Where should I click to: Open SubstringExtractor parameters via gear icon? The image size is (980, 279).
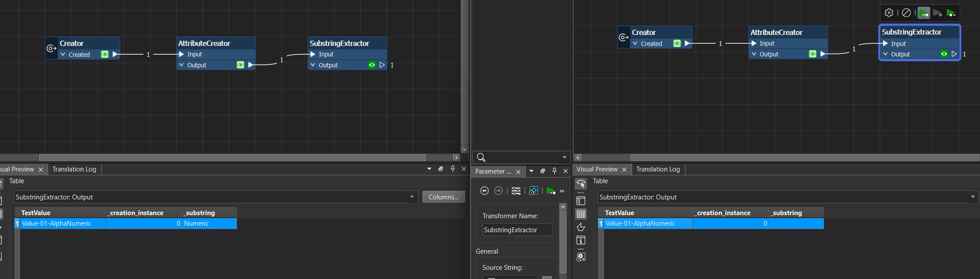click(x=889, y=13)
